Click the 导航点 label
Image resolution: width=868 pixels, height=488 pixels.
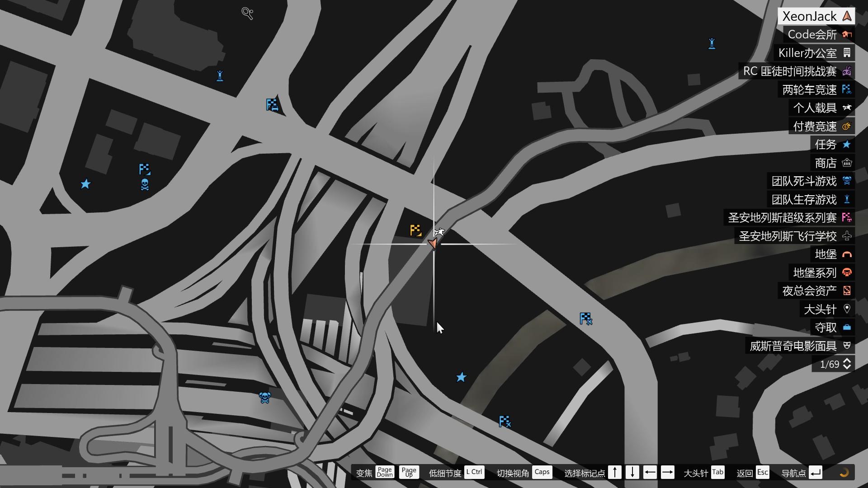point(793,473)
